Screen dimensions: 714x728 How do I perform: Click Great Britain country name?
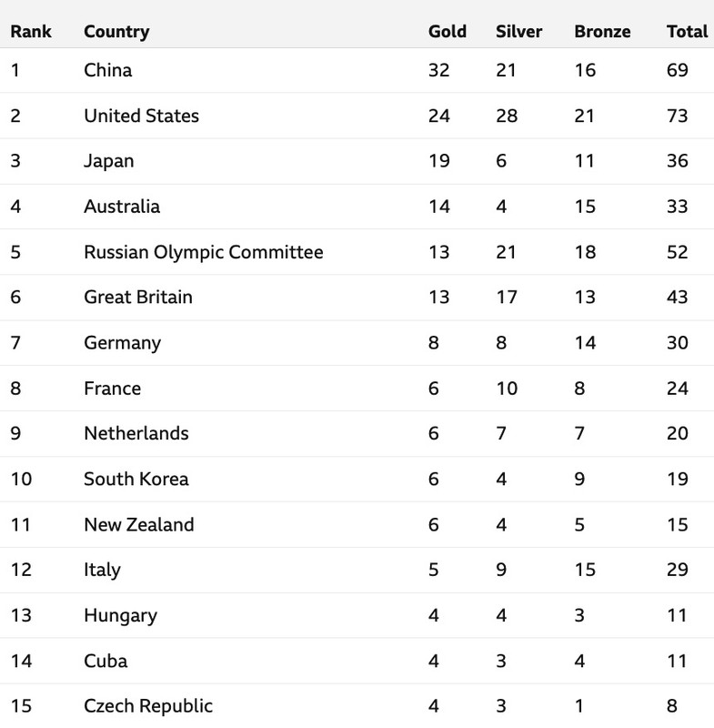[137, 298]
